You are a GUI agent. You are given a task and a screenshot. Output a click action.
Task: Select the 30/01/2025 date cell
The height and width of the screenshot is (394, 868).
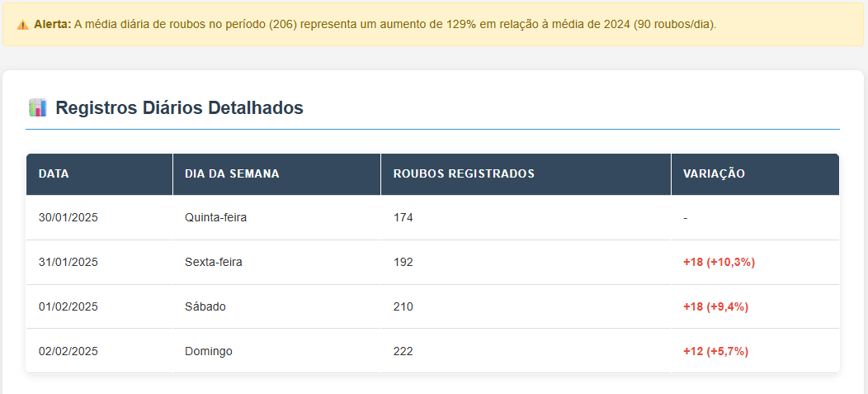68,218
